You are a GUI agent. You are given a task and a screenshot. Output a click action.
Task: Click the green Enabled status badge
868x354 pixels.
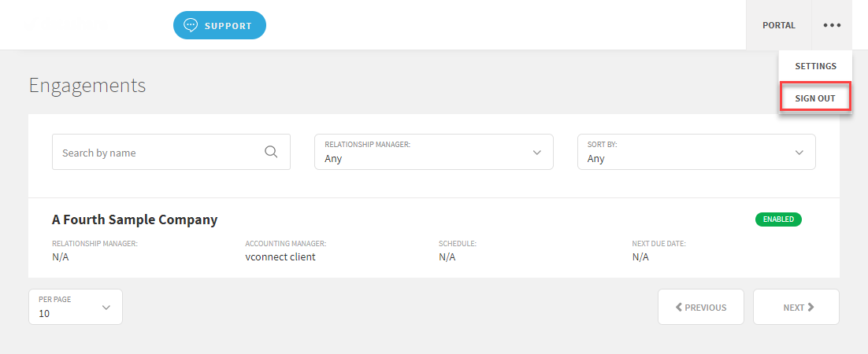(777, 219)
